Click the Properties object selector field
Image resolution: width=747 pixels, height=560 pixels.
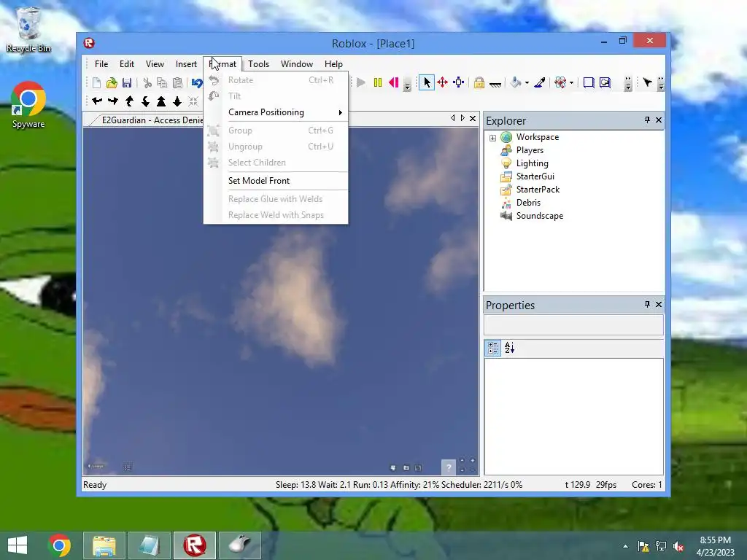coord(573,324)
